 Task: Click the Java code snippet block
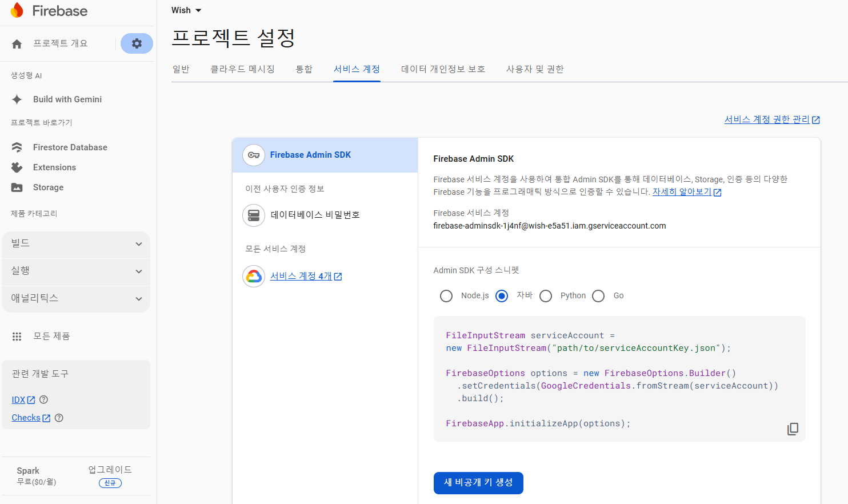click(619, 379)
